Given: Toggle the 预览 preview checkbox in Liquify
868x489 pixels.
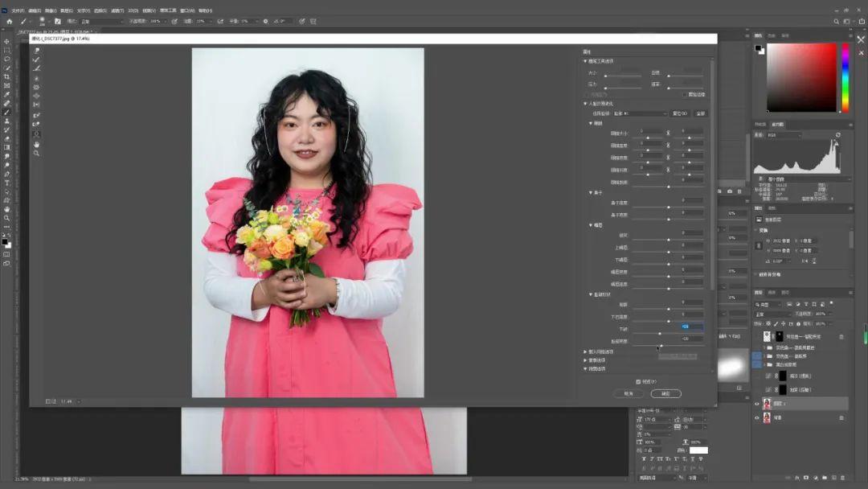Looking at the screenshot, I should point(639,381).
